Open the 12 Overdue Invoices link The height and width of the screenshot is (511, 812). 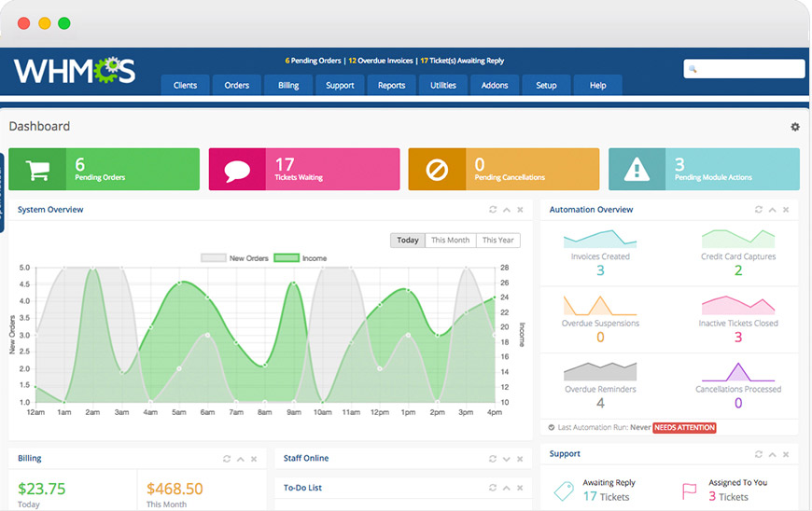pos(381,61)
